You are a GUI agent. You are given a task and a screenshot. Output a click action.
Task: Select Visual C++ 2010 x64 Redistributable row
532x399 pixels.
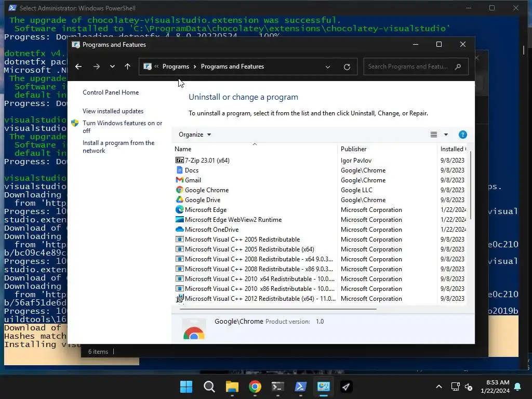tap(260, 278)
